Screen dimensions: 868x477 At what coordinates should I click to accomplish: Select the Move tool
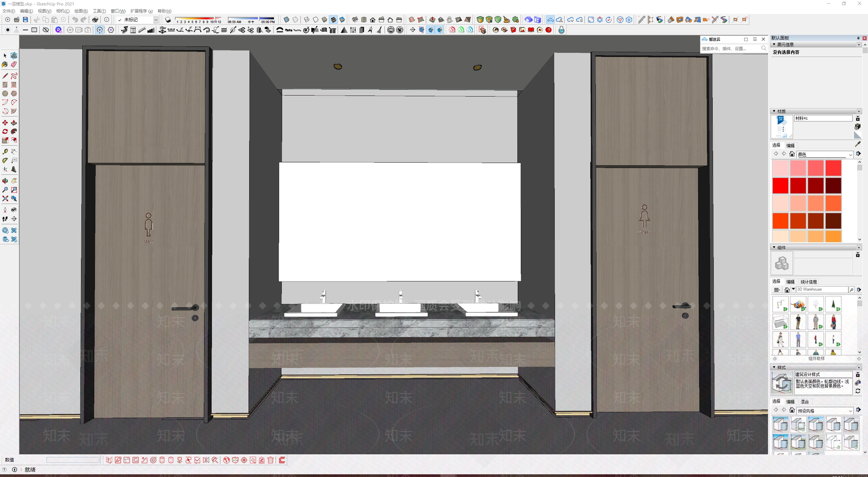coord(5,123)
